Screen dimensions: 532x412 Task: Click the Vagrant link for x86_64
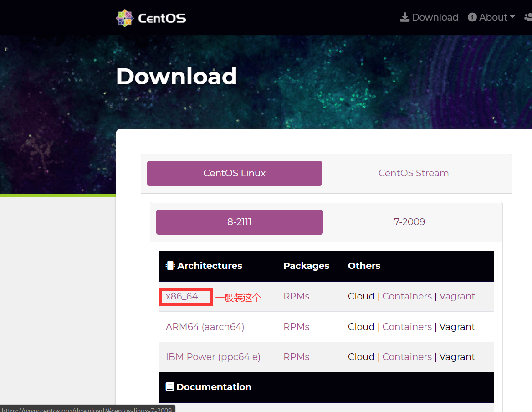[x=457, y=296]
